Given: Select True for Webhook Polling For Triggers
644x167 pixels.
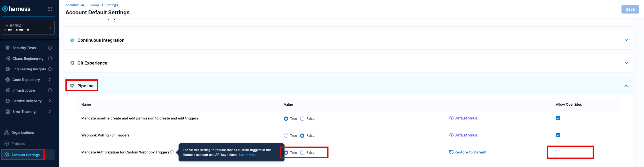Looking at the screenshot, I should pyautogui.click(x=286, y=136).
